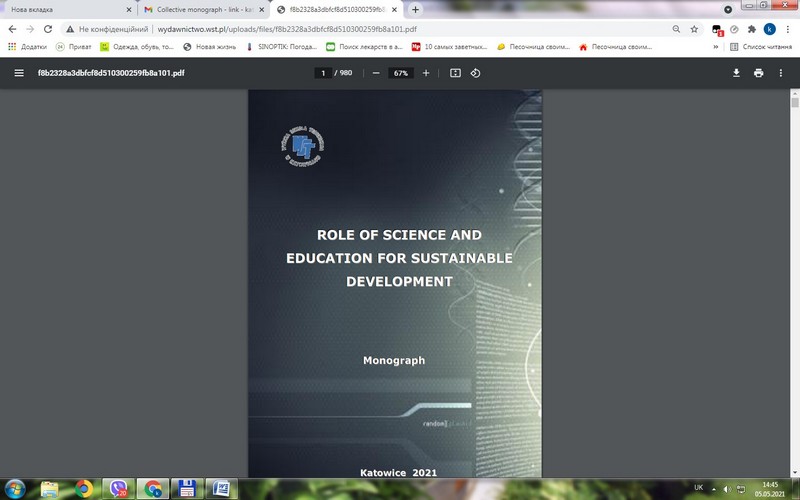Click the fit to page icon
The height and width of the screenshot is (500, 800).
tap(455, 73)
